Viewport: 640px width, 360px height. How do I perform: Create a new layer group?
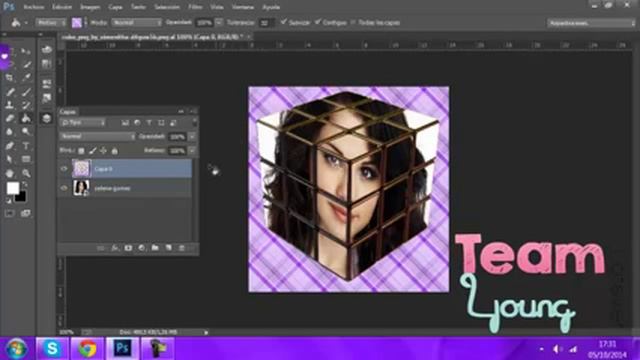click(x=155, y=248)
